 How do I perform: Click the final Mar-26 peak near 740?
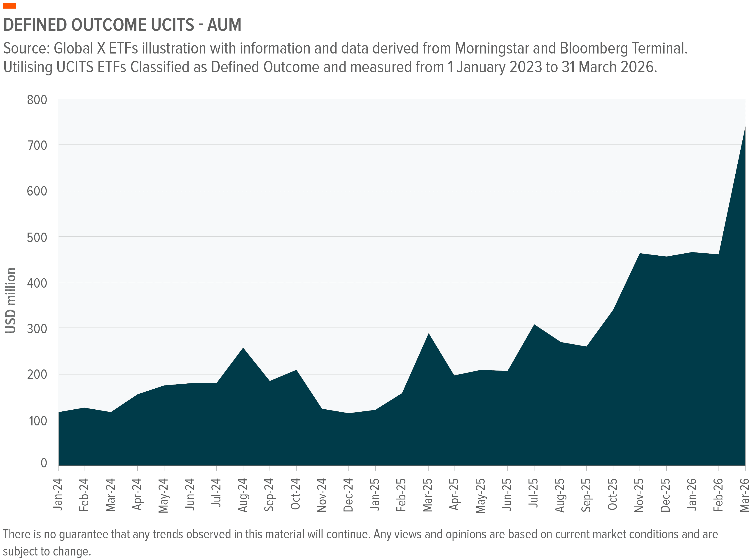(745, 127)
